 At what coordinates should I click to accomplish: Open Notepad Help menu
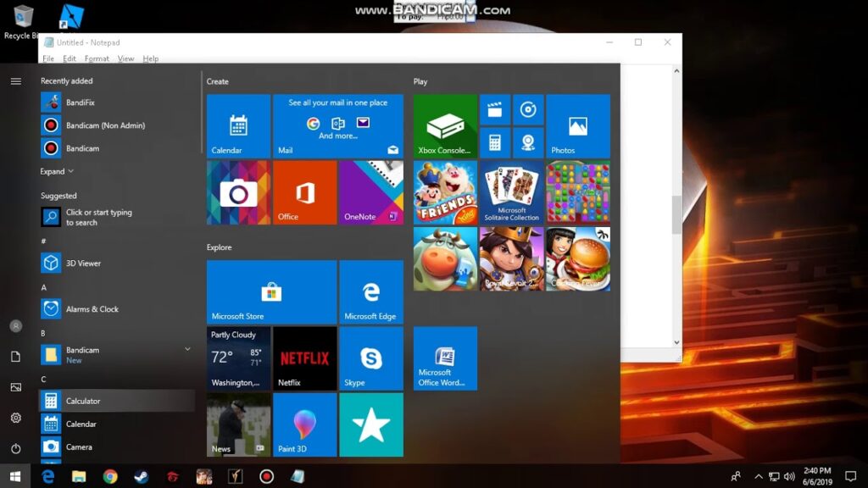coord(151,58)
